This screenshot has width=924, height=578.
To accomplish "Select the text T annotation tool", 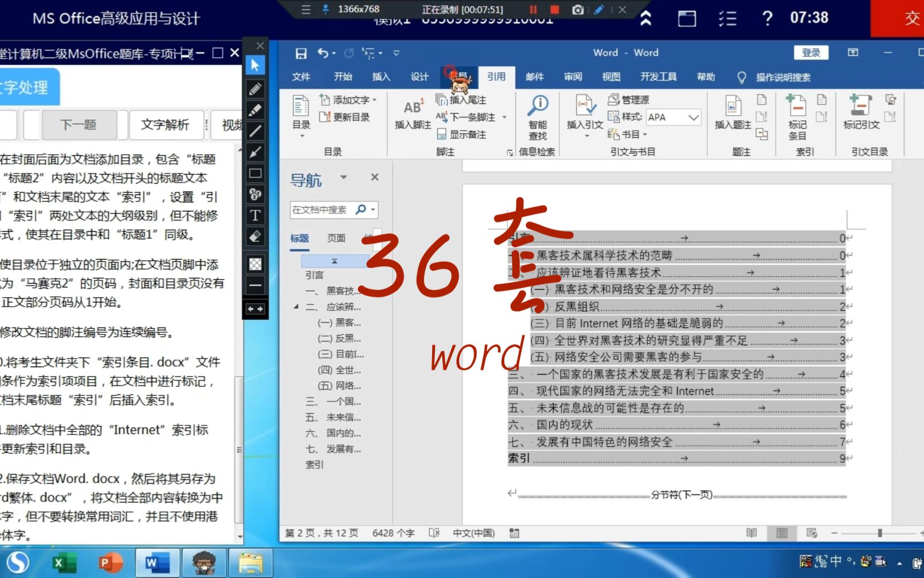I will 255,215.
